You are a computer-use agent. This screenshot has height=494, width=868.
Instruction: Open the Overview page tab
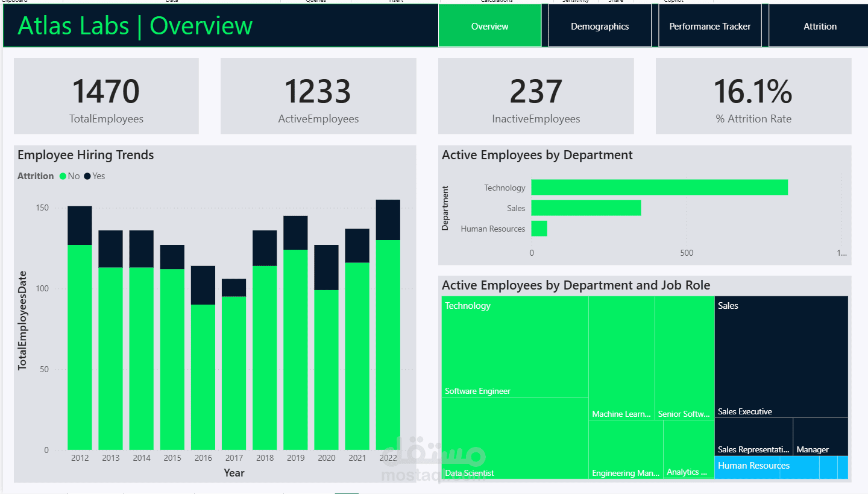[x=489, y=26]
